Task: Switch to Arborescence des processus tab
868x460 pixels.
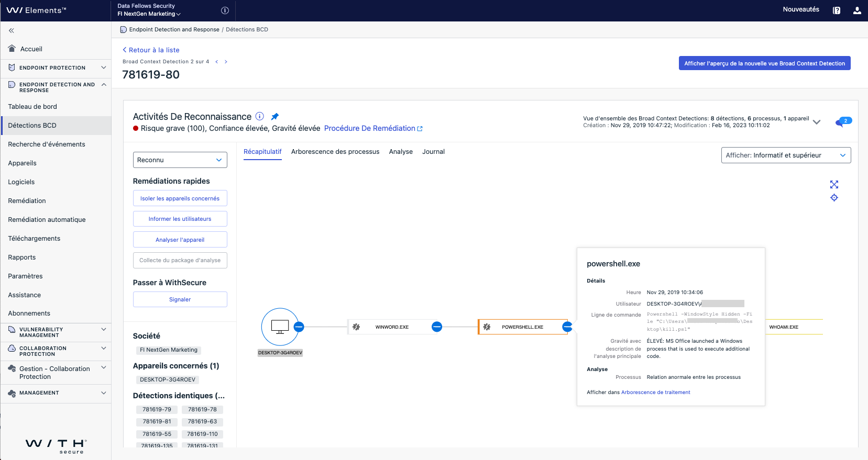Action: (335, 152)
